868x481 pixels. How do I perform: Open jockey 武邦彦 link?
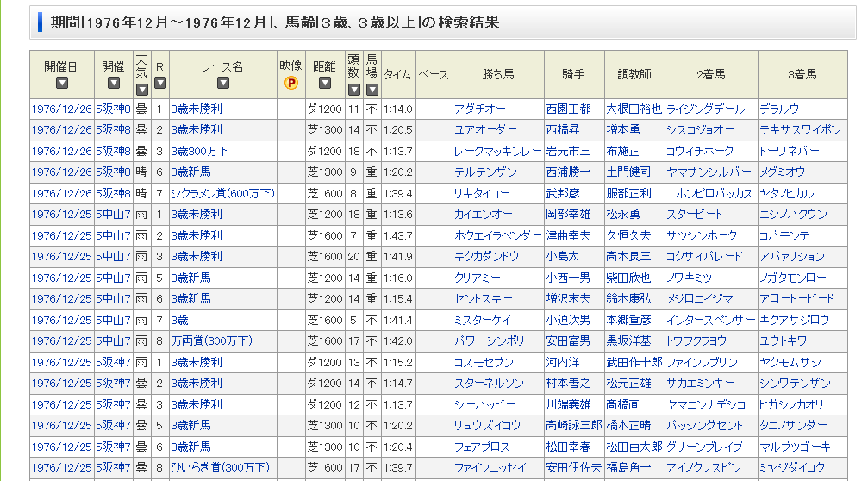(563, 193)
